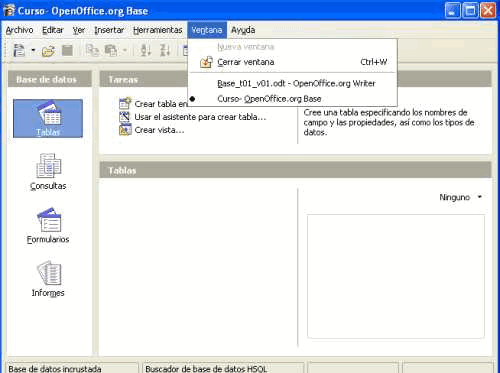
Task: Open the Ver menu
Action: pyautogui.click(x=79, y=30)
